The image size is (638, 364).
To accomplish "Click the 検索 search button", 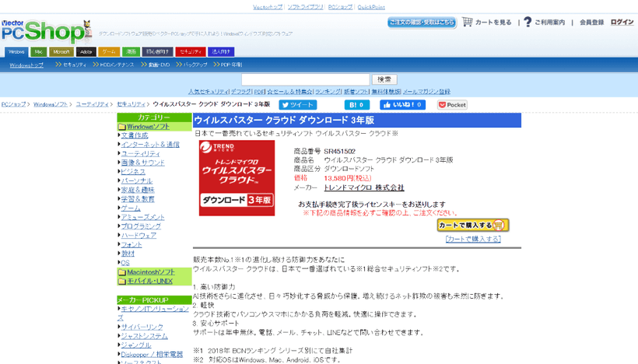I will coord(384,79).
